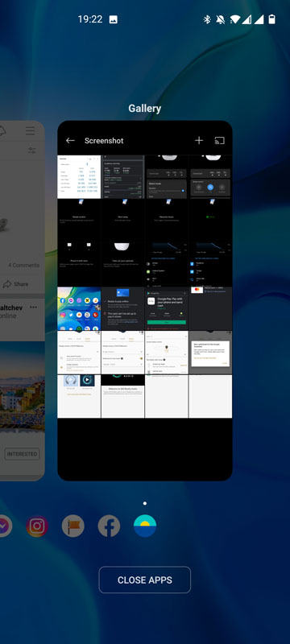
Task: Tap the muted notifications bell icon
Action: click(x=220, y=19)
